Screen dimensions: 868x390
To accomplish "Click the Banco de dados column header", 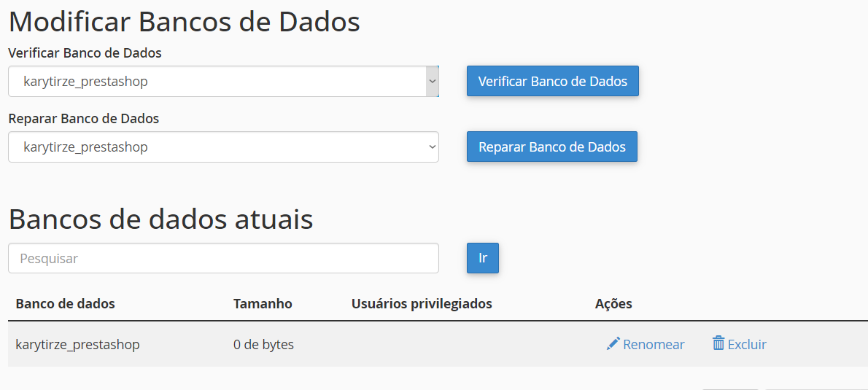I will pos(65,304).
